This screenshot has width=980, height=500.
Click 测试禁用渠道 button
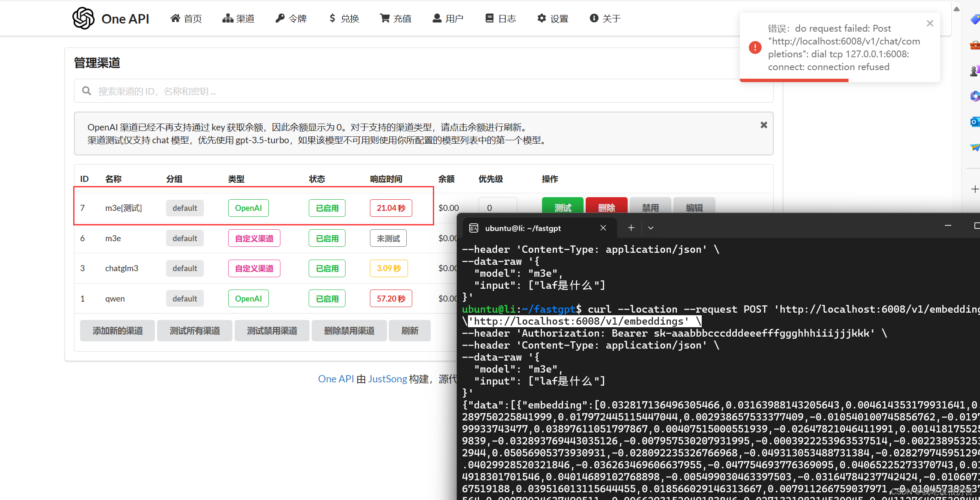[x=272, y=331]
